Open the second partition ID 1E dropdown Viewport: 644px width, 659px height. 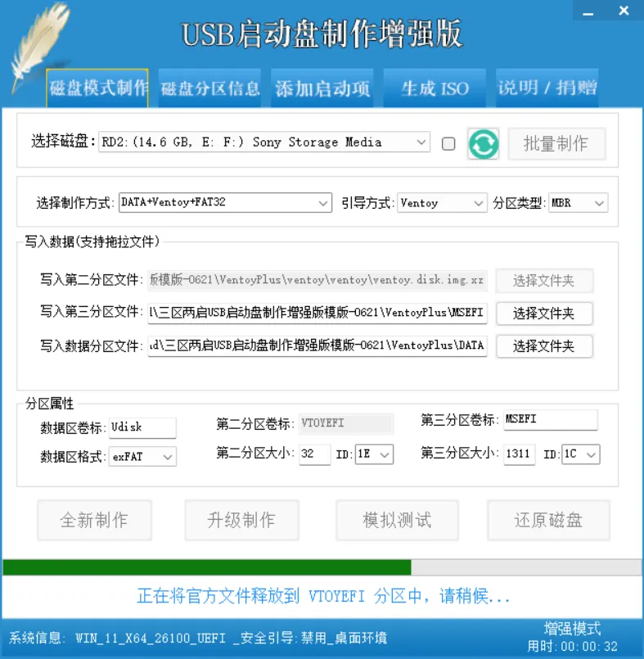pos(374,454)
